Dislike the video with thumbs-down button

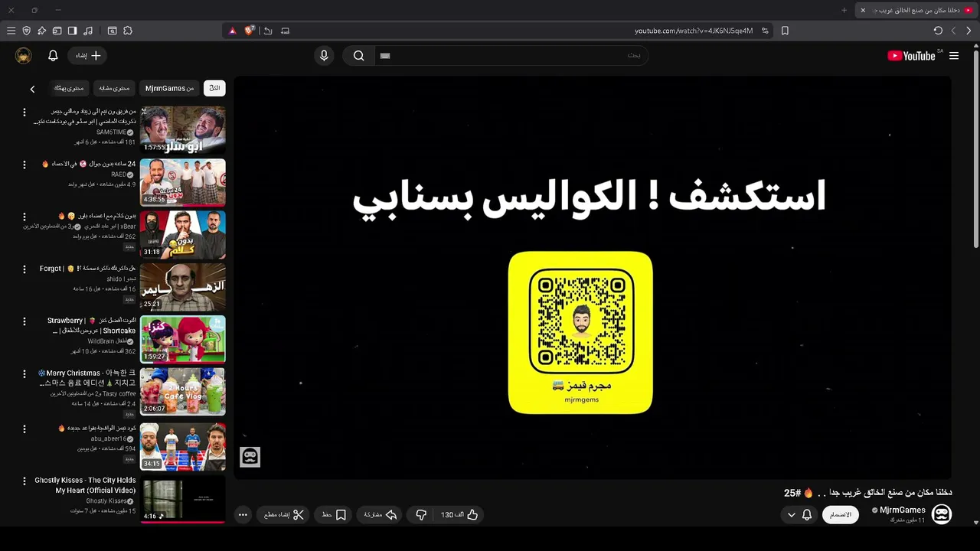(x=421, y=515)
